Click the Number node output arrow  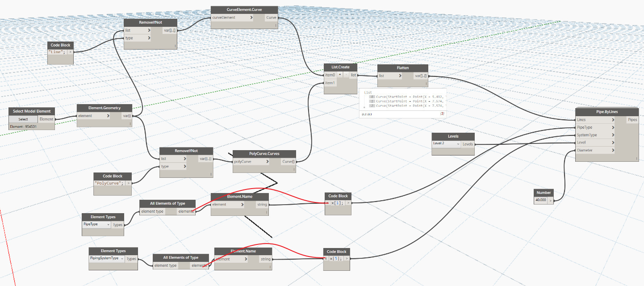point(550,201)
